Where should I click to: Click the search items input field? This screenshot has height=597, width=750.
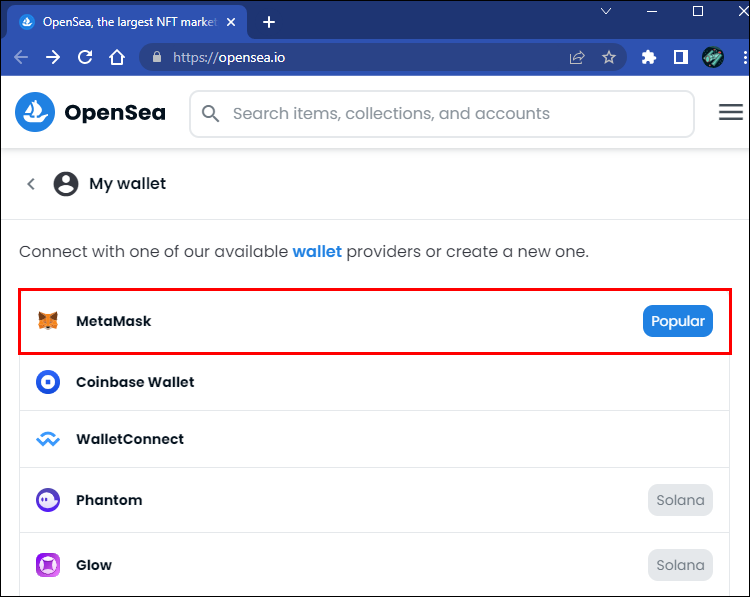[455, 114]
